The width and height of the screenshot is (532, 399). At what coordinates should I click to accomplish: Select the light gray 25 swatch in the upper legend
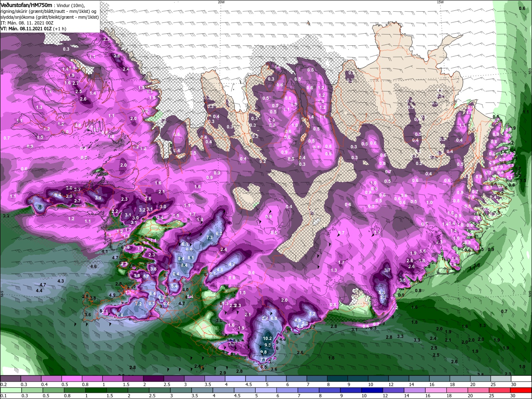(500, 378)
